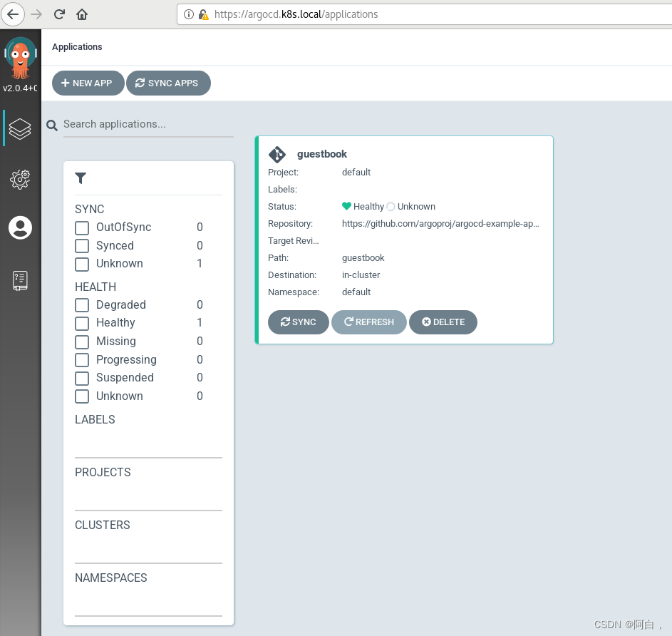The height and width of the screenshot is (636, 672).
Task: Toggle the Synced filter checkbox
Action: (82, 246)
